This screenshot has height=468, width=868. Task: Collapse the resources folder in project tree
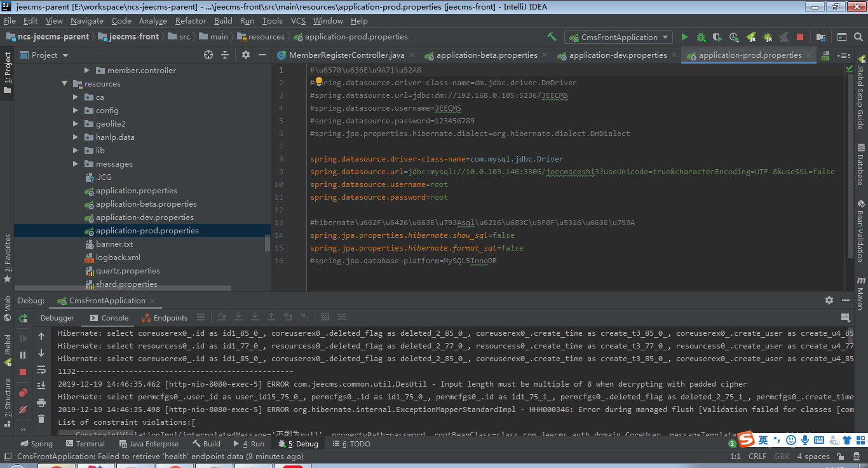coord(64,84)
